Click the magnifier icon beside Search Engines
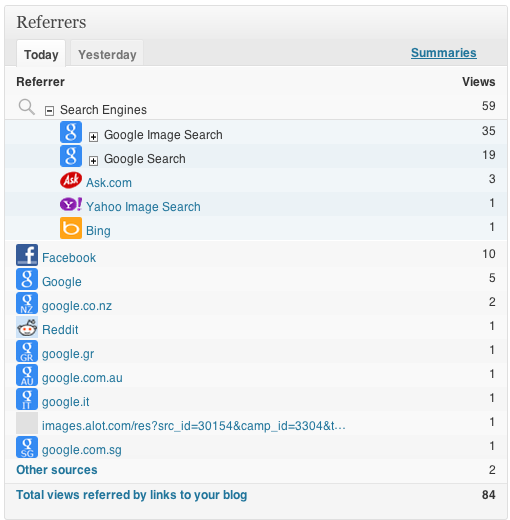The height and width of the screenshot is (520, 510). (27, 107)
